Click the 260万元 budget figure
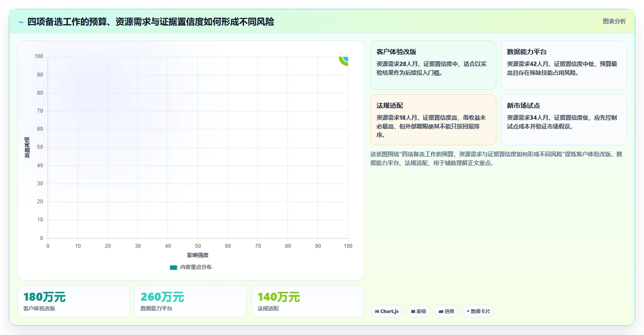Screen dimensions: 644x335 tap(162, 297)
